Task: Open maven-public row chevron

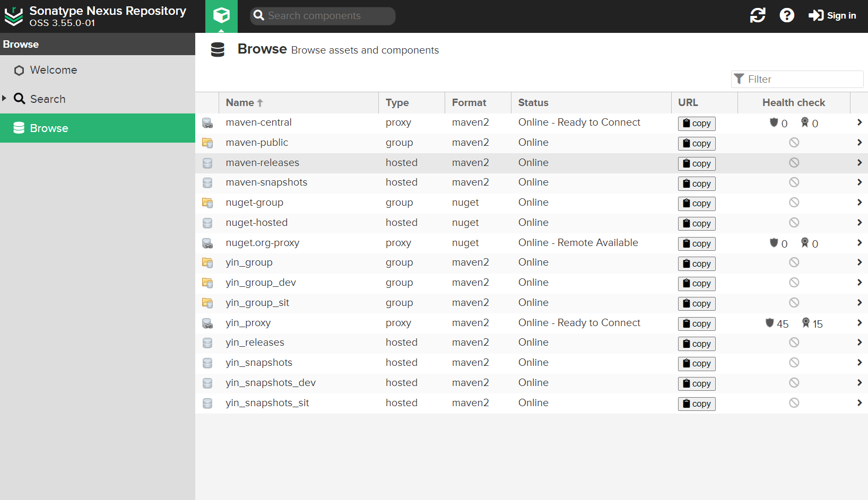Action: (x=859, y=143)
